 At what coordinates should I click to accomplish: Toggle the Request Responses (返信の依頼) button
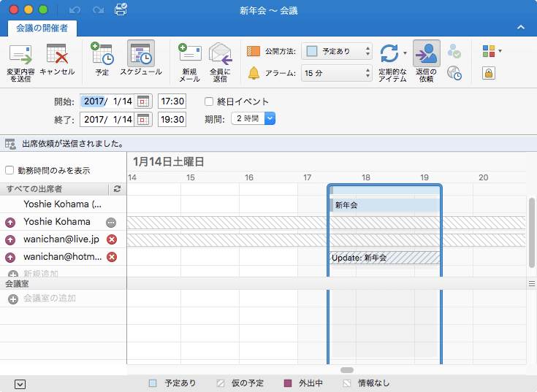point(427,53)
